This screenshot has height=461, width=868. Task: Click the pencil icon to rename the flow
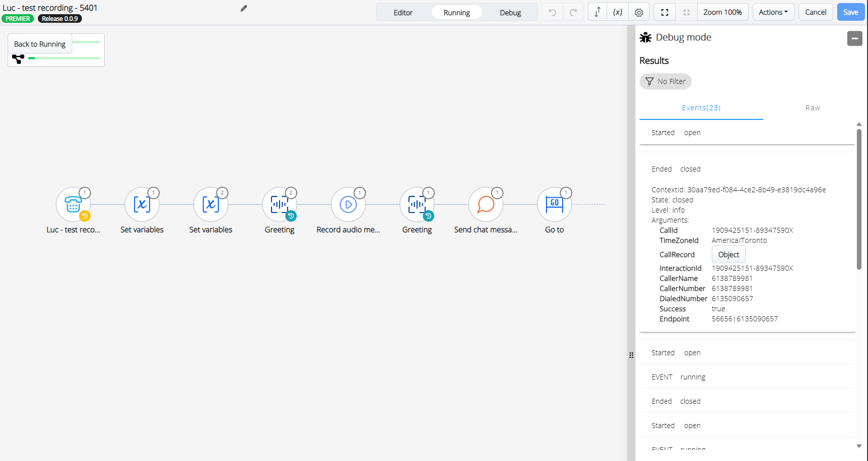pos(244,8)
